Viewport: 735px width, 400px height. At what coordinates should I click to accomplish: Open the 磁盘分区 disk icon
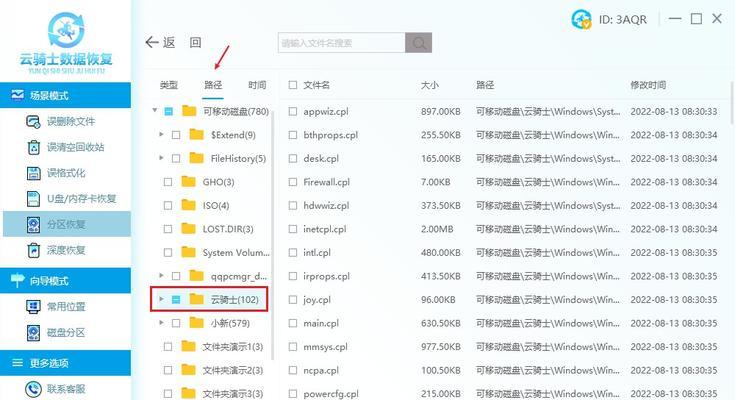[x=33, y=332]
